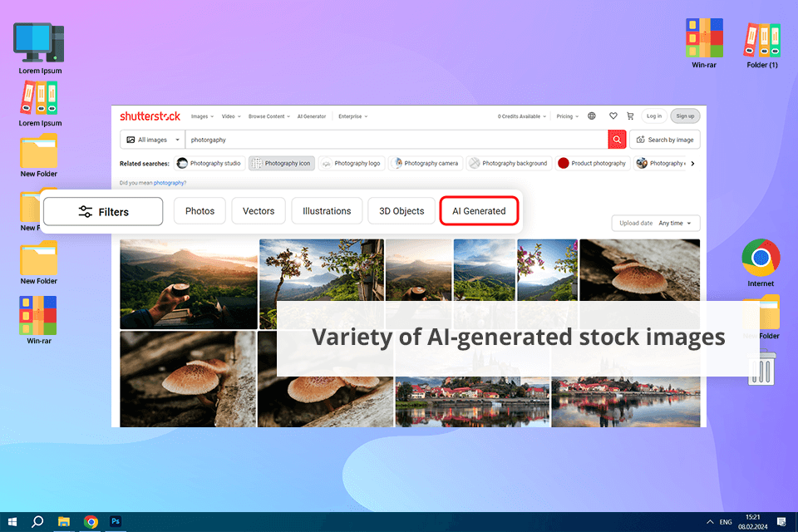Select the Recycle Bin desktop icon
This screenshot has width=798, height=532.
761,367
